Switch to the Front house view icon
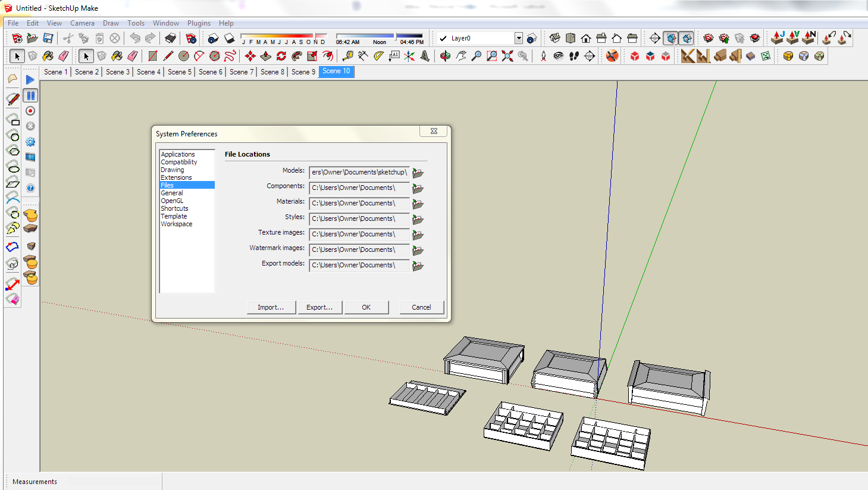 tap(586, 38)
